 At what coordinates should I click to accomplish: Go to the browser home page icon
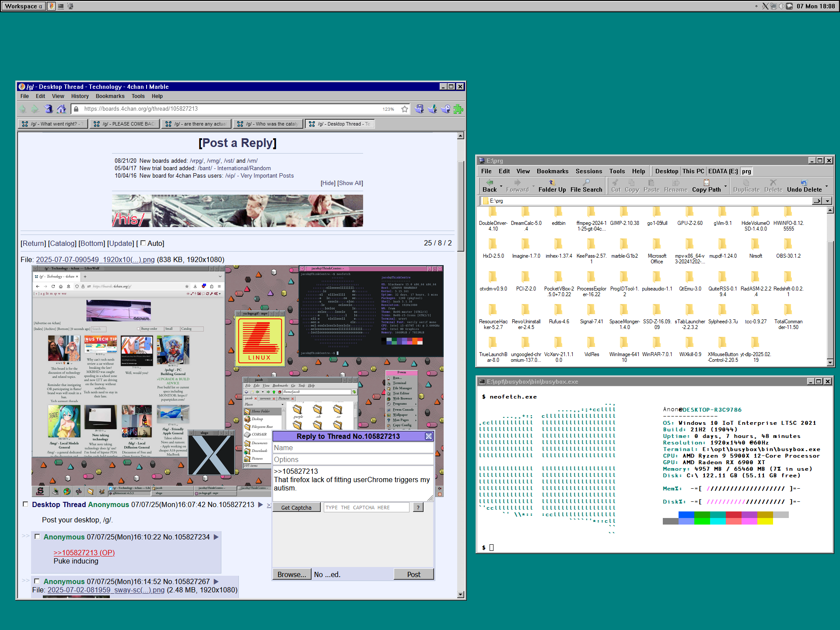62,109
